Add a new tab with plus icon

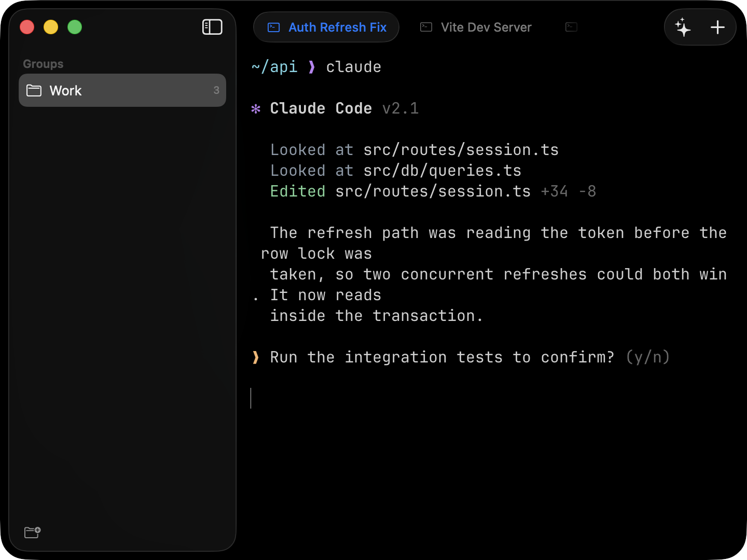coord(717,27)
